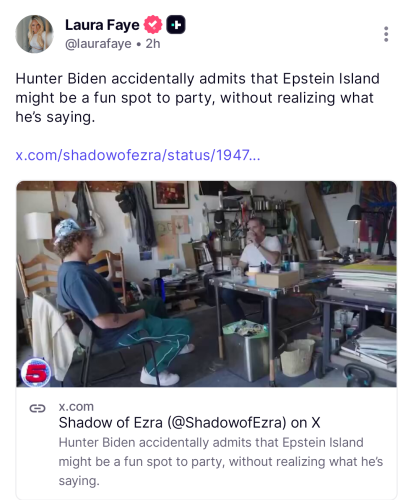Open the x.com/shadowofezra/status link
The height and width of the screenshot is (500, 413).
click(138, 155)
